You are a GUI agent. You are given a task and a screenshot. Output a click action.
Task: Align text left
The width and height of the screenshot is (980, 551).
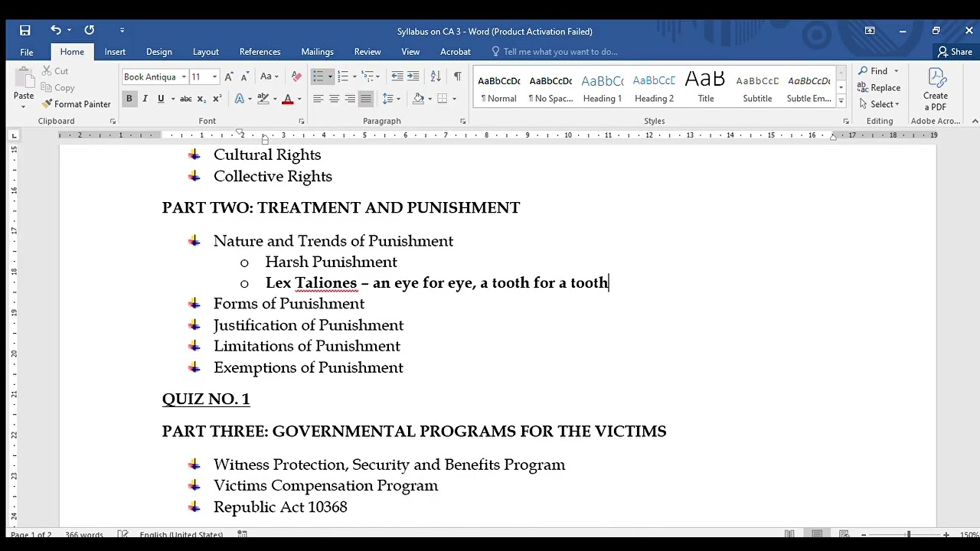pos(318,99)
